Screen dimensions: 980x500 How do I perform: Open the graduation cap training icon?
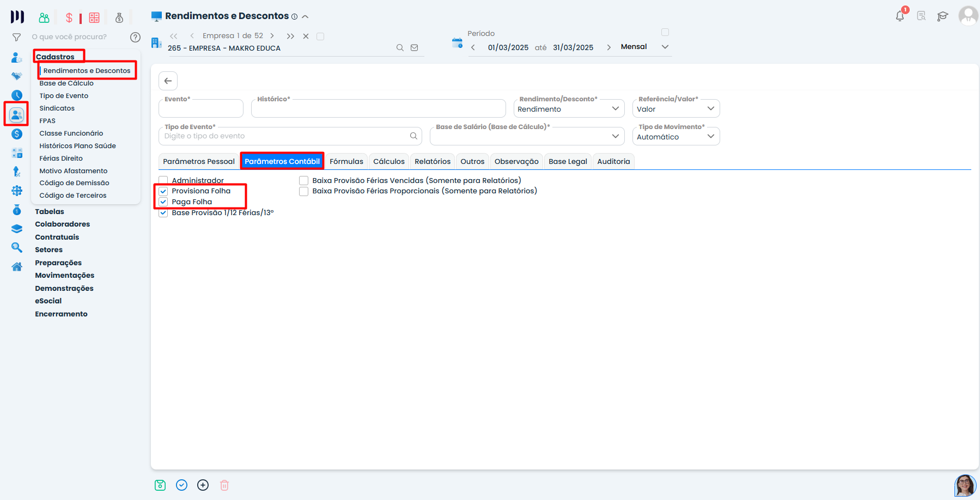click(942, 16)
